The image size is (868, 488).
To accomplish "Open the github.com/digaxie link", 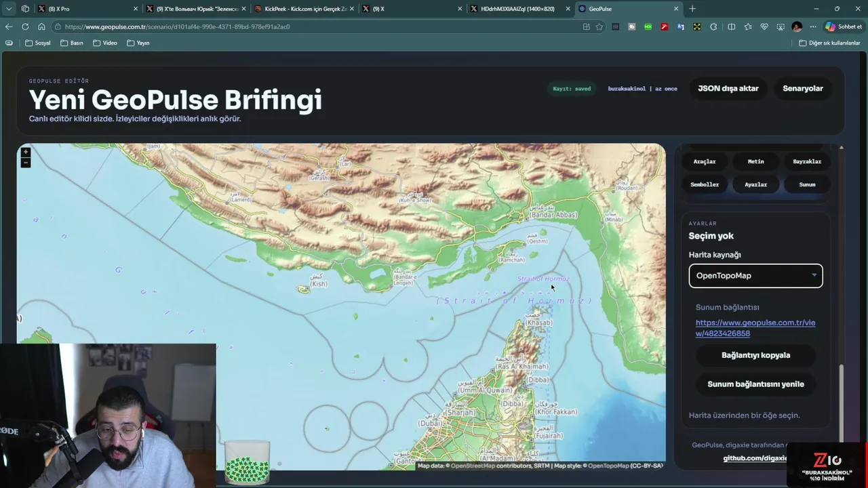I will click(755, 458).
